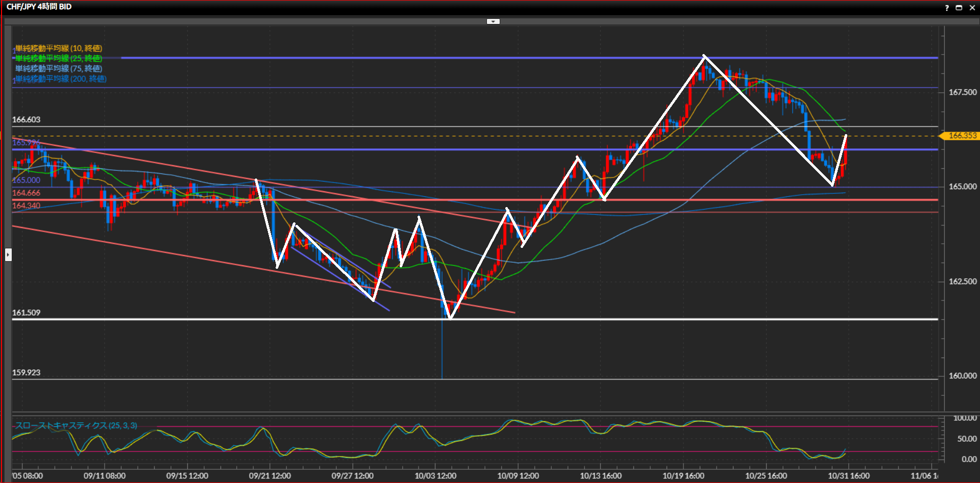Click the red 164.666 support line label
This screenshot has width=980, height=483.
[x=26, y=193]
